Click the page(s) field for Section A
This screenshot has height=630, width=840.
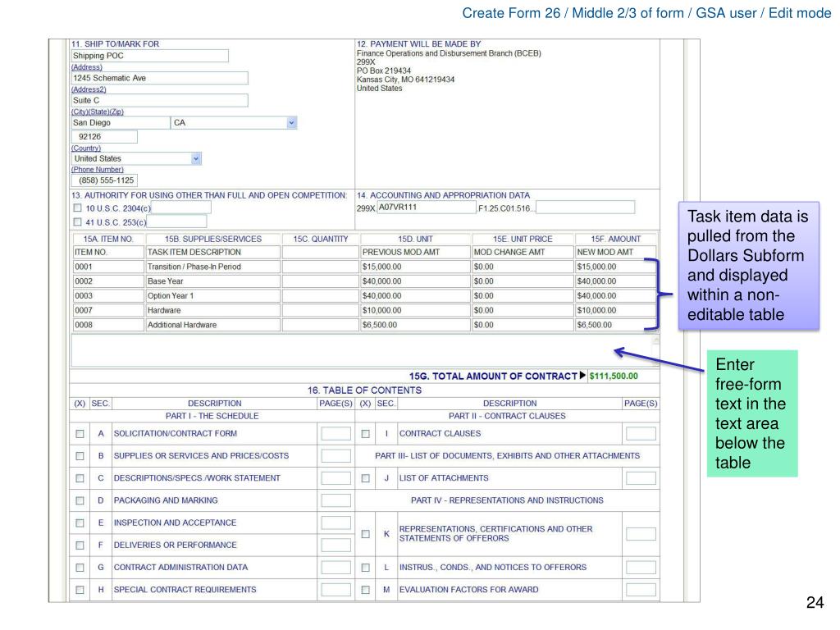click(336, 434)
